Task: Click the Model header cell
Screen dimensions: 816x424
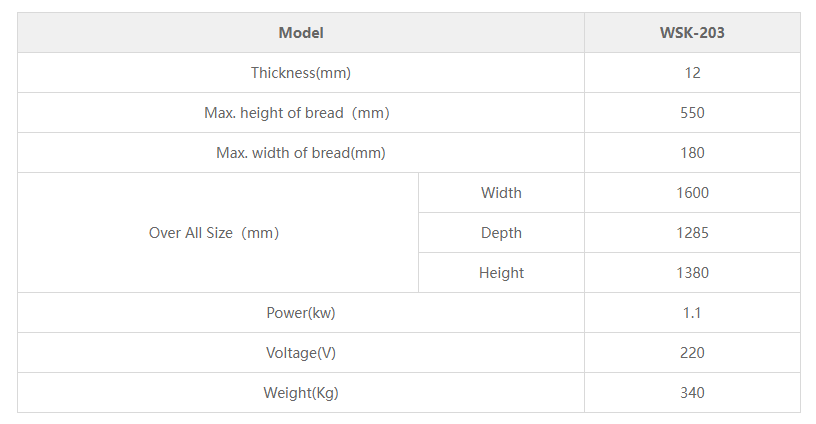Action: [301, 33]
